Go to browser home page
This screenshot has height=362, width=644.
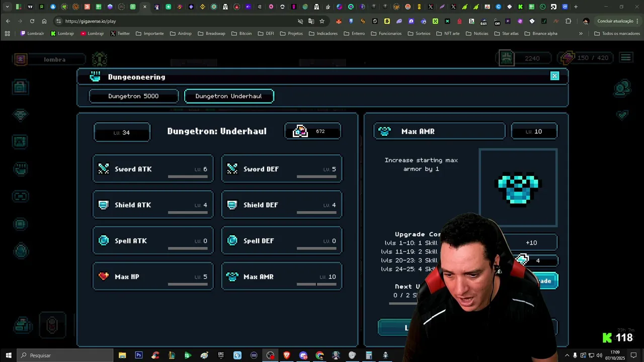tap(44, 21)
